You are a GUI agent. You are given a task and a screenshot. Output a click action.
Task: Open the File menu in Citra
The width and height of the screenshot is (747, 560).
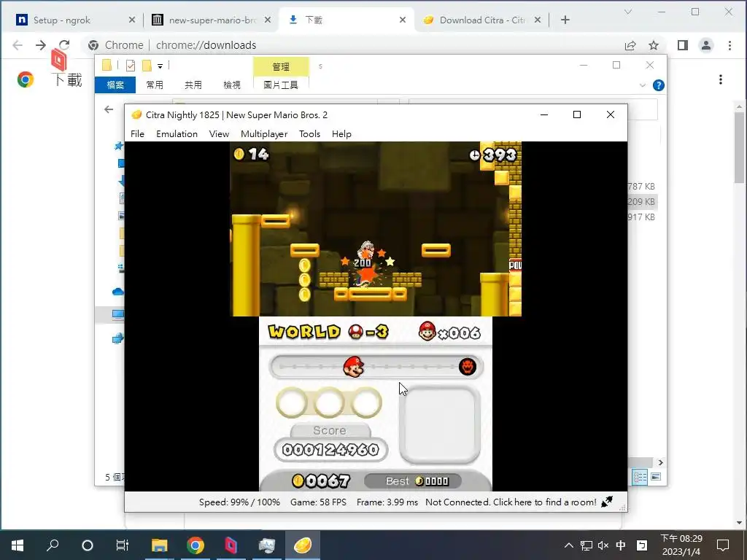(137, 134)
